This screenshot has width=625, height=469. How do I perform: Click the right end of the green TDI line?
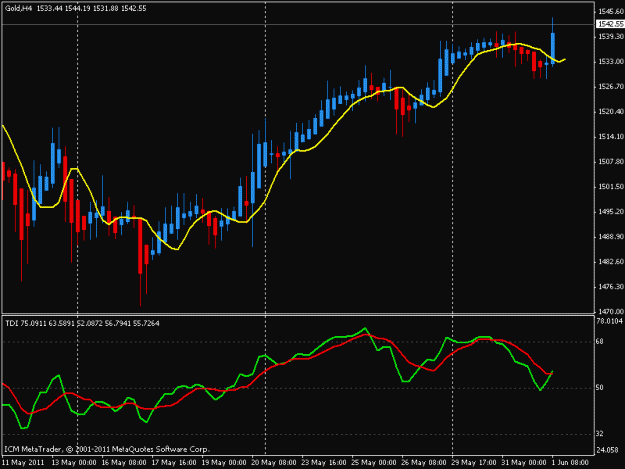[x=552, y=372]
